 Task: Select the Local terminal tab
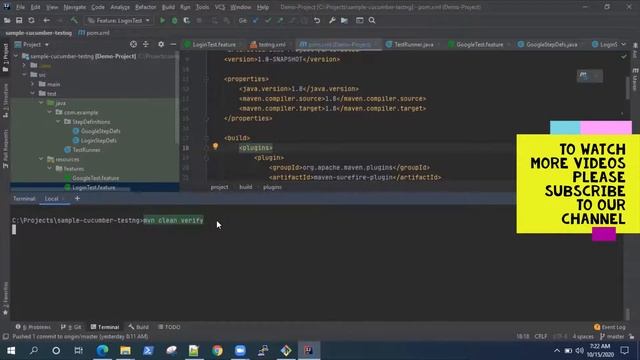[x=52, y=199]
